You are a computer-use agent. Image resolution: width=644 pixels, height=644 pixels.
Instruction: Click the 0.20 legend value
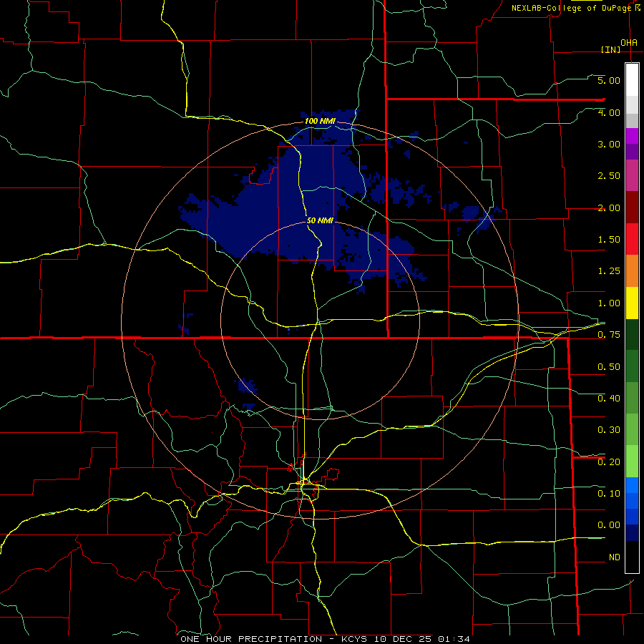(609, 462)
